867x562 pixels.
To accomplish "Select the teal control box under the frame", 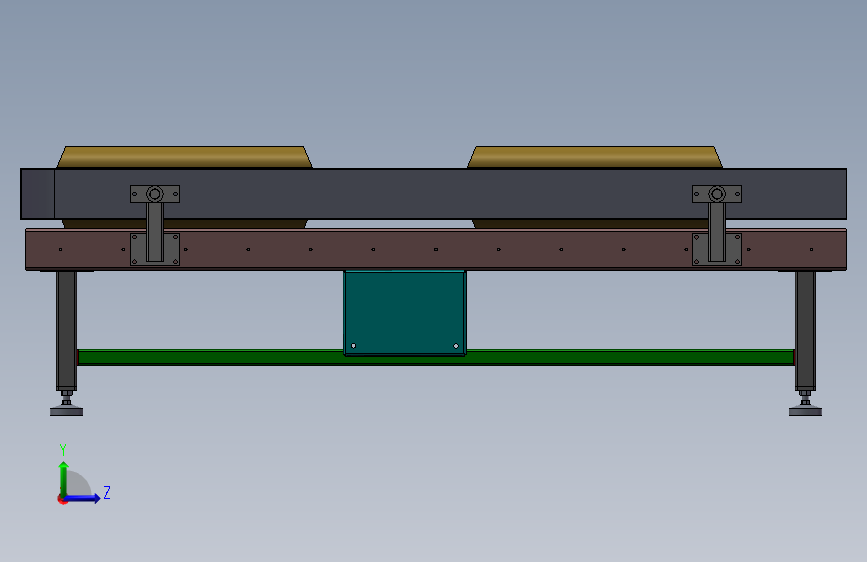I will pos(405,313).
